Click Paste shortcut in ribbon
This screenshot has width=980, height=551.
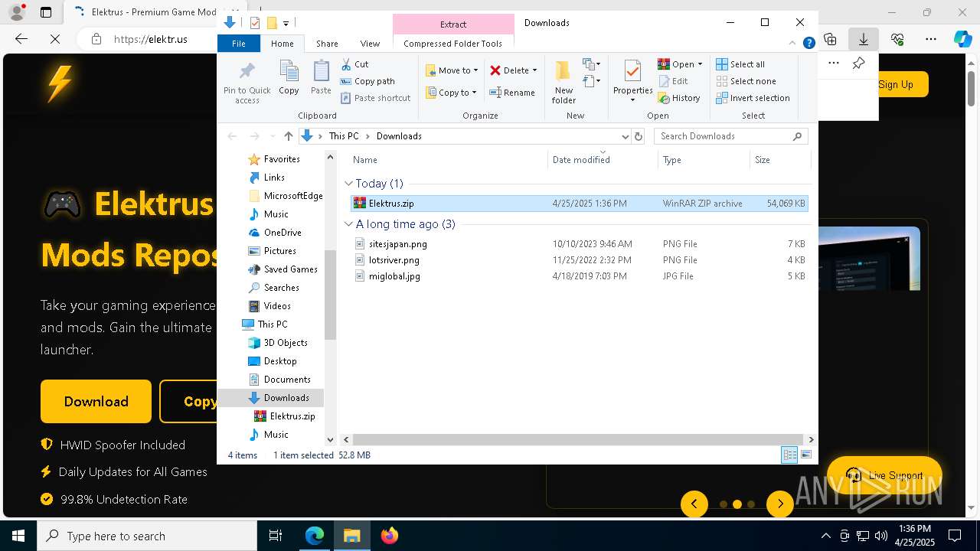click(375, 98)
